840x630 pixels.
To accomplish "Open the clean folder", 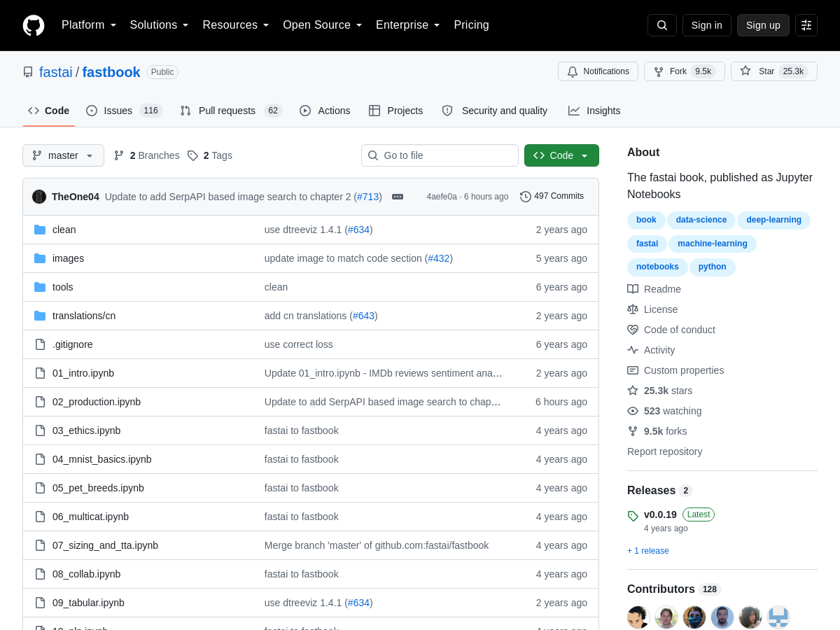I will (x=64, y=230).
